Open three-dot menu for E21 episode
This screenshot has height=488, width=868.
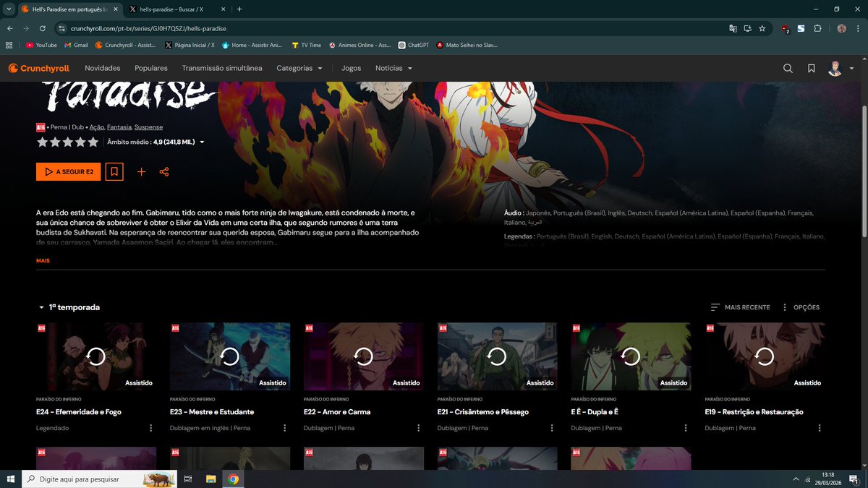click(x=553, y=428)
